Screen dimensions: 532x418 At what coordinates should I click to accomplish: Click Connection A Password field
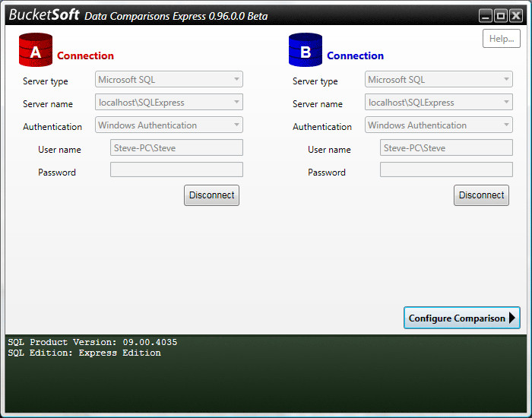pos(176,169)
